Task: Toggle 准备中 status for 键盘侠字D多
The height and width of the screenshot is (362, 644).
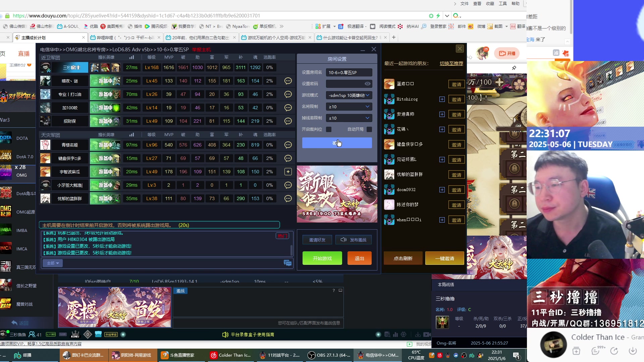Action: coord(105,158)
